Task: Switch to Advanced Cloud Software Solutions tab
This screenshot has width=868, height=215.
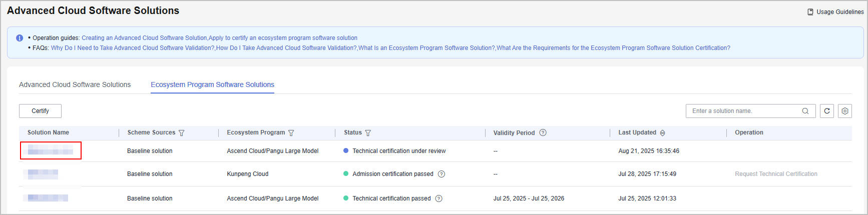Action: click(x=75, y=85)
